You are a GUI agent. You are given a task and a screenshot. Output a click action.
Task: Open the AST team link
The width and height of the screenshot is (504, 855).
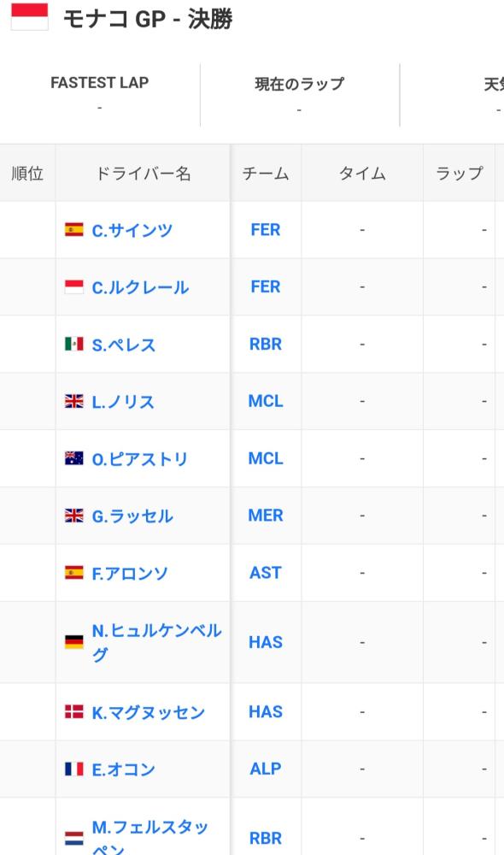(266, 573)
